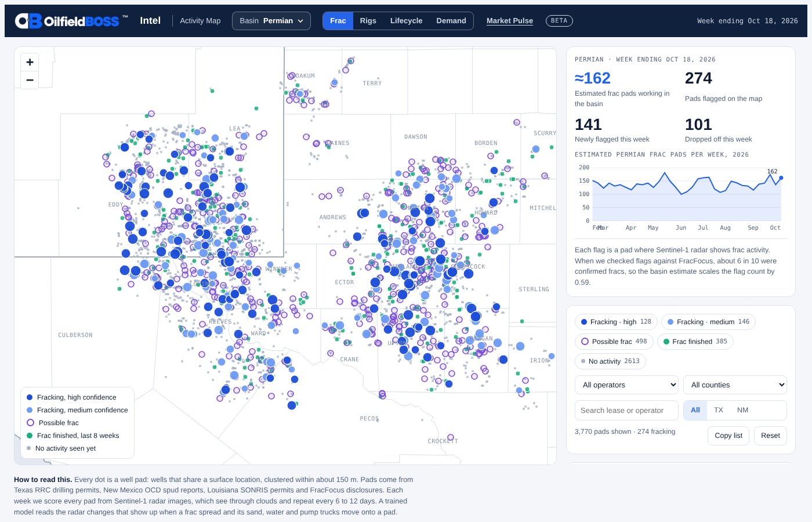The image size is (812, 522).
Task: Select the All states filter
Action: 695,410
